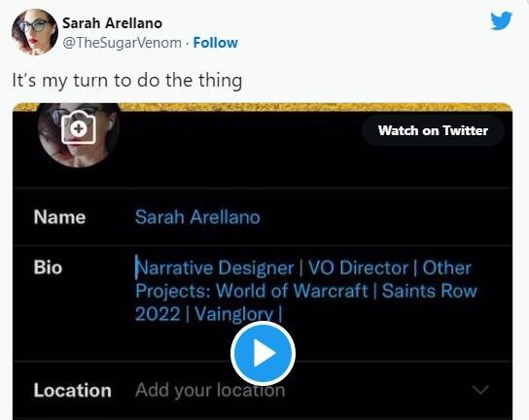Click the Name row label
This screenshot has width=529, height=420.
59,217
